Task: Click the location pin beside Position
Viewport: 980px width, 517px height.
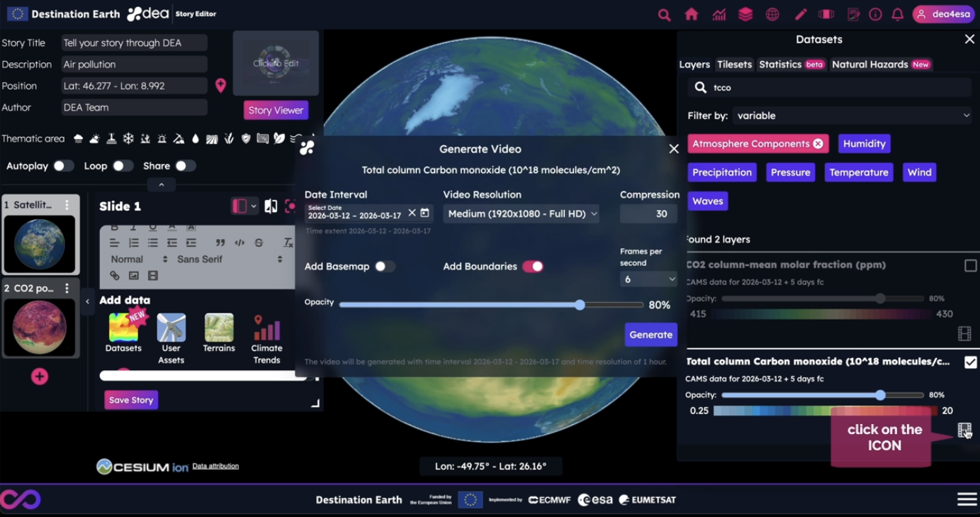Action: [x=221, y=86]
